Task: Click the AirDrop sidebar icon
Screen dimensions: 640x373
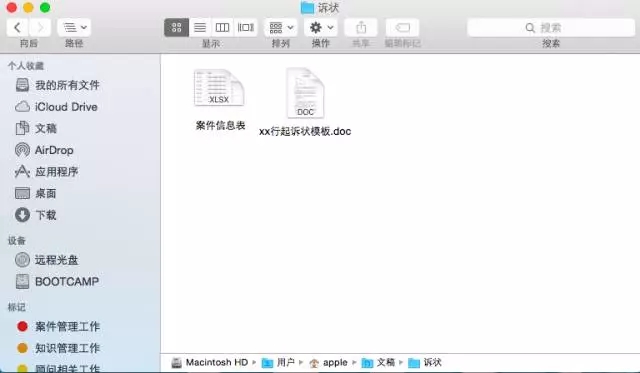Action: (x=22, y=150)
